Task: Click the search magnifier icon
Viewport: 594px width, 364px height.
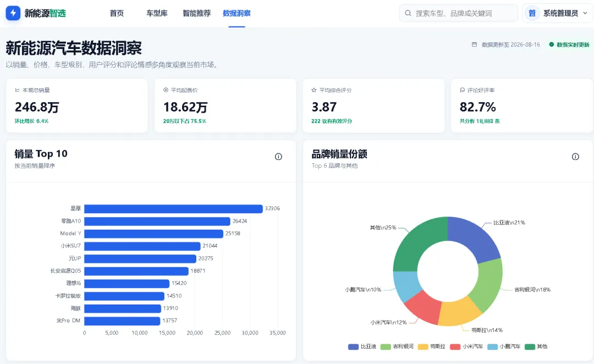Action: click(408, 13)
